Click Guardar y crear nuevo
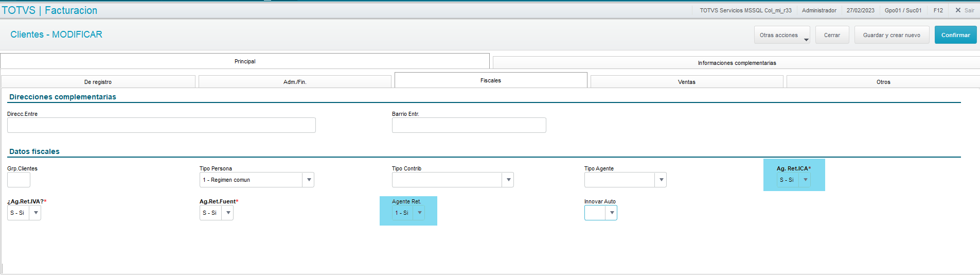The height and width of the screenshot is (275, 980). tap(892, 35)
